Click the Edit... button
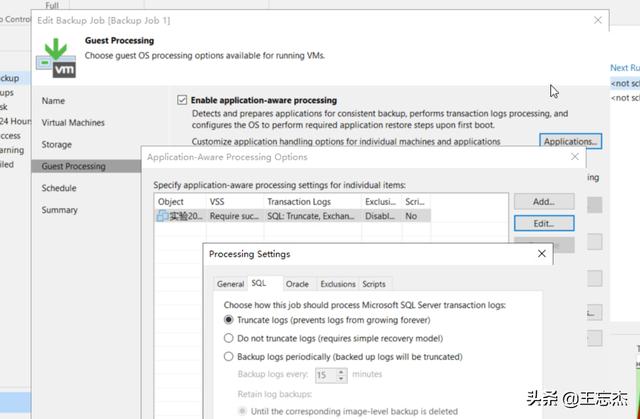The width and height of the screenshot is (640, 419). (x=544, y=224)
